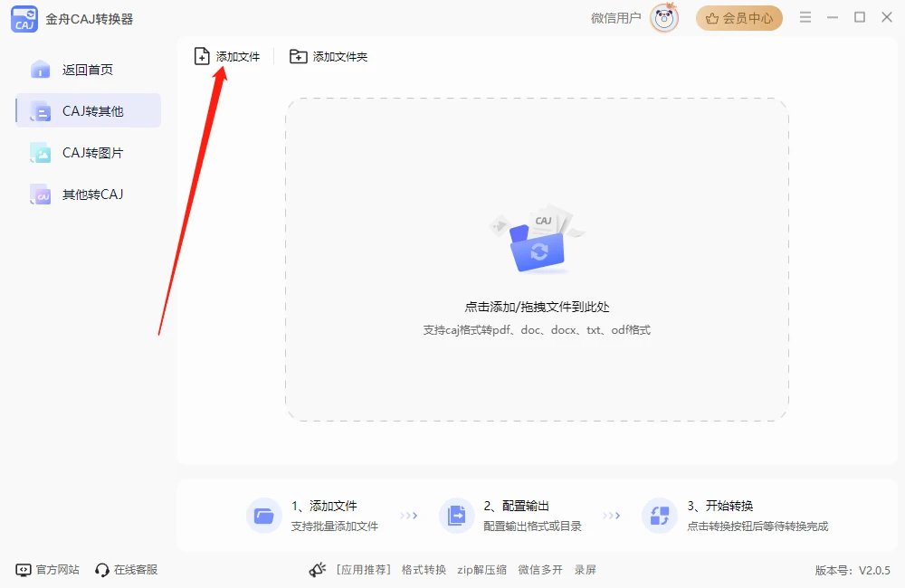This screenshot has width=905, height=588.
Task: Switch to 其他转CAJ mode
Action: pos(88,195)
